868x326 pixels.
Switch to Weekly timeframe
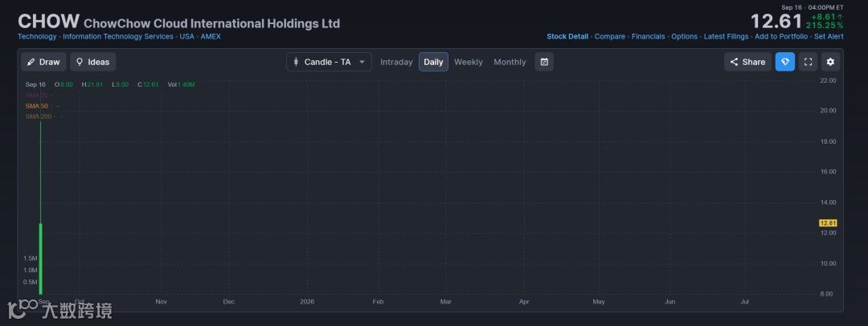(469, 62)
